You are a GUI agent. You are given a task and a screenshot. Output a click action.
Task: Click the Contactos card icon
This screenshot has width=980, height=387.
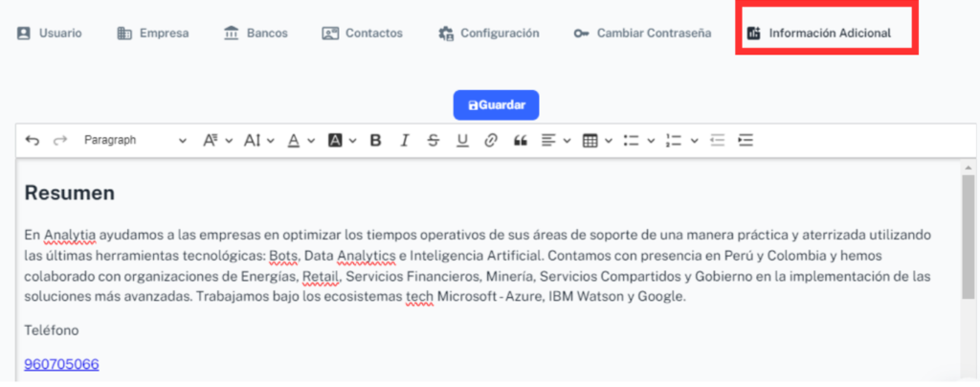330,34
